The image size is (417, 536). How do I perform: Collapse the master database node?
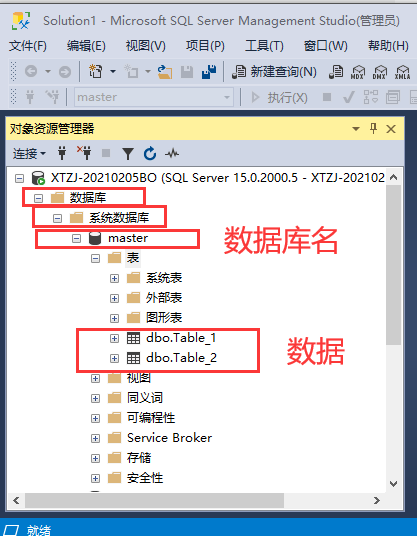pos(77,238)
